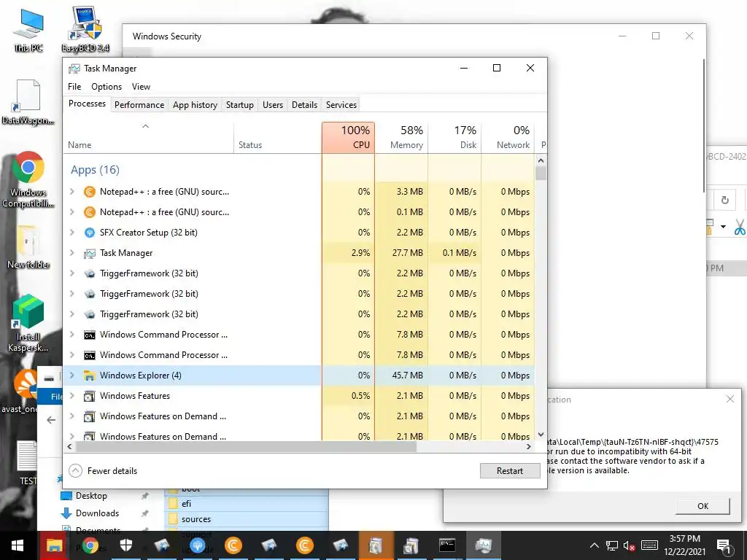The width and height of the screenshot is (747, 560).
Task: Expand the Windows Explorer (4) process group
Action: [72, 376]
